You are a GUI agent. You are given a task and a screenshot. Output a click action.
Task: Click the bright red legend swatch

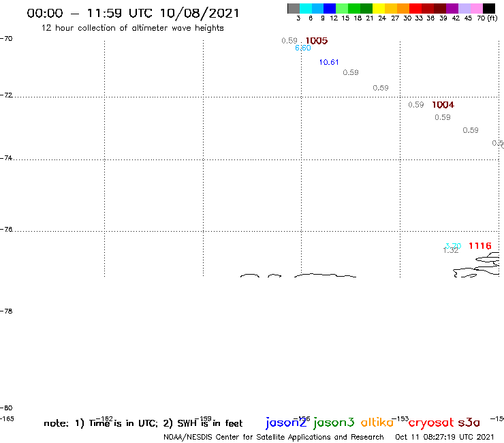click(x=415, y=8)
